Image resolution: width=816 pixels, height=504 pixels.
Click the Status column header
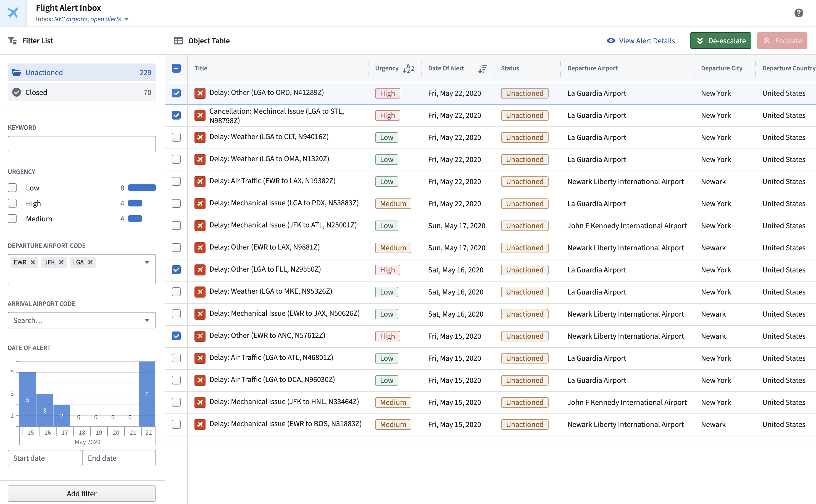[x=510, y=68]
